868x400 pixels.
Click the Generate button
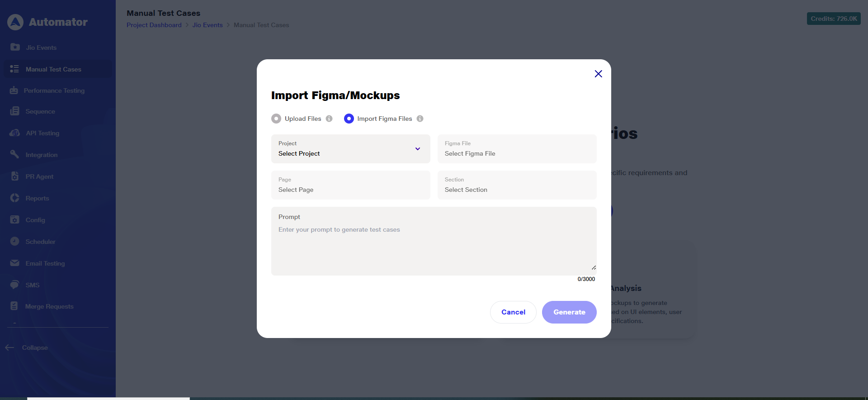tap(569, 312)
